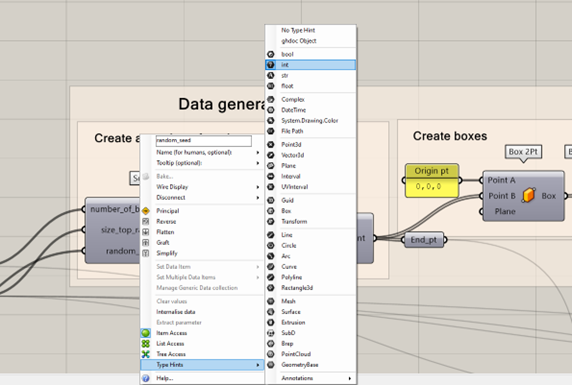Screen dimensions: 572x385
Task: Choose GeometryBase type hint entry
Action: pyautogui.click(x=310, y=365)
